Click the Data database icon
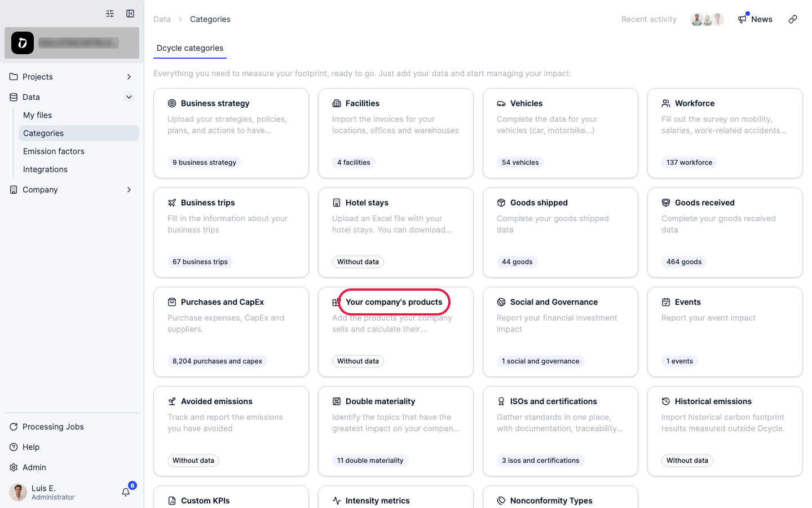 14,97
